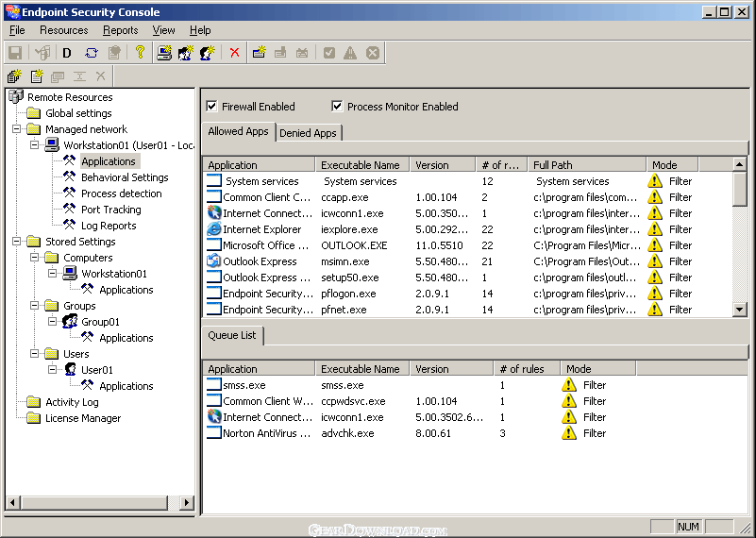Collapse the Groups folder node
Viewport: 756px width, 538px height.
coord(35,305)
